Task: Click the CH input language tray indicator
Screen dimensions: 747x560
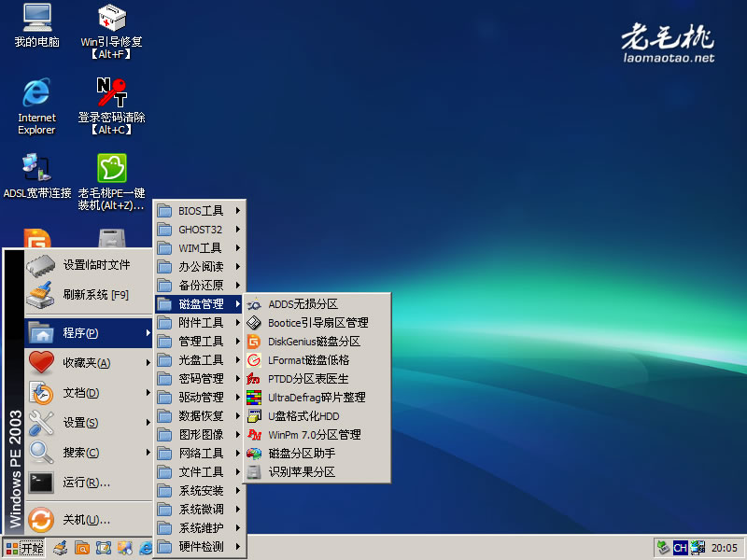Action: click(680, 548)
